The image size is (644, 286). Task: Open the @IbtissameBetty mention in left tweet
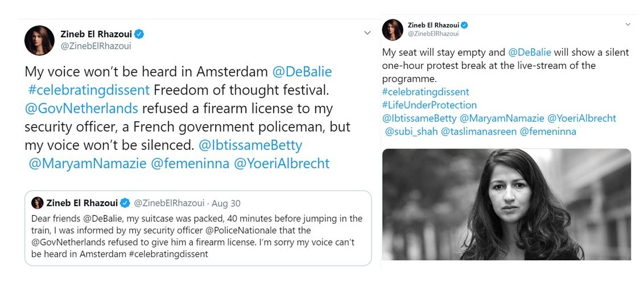(x=250, y=145)
